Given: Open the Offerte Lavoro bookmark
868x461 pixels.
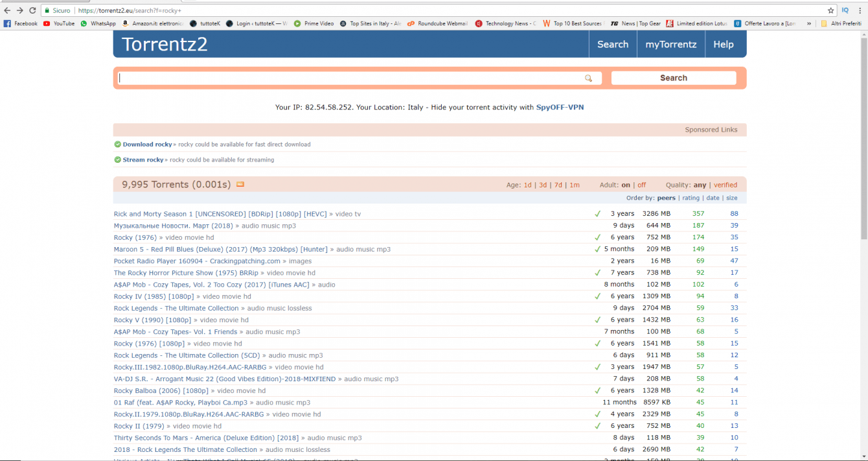Looking at the screenshot, I should click(765, 23).
